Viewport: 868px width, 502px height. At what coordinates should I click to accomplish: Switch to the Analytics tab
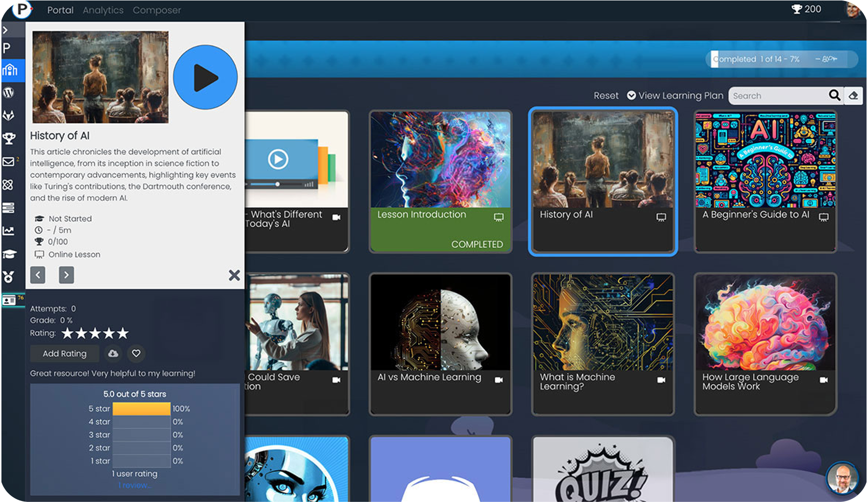coord(103,10)
